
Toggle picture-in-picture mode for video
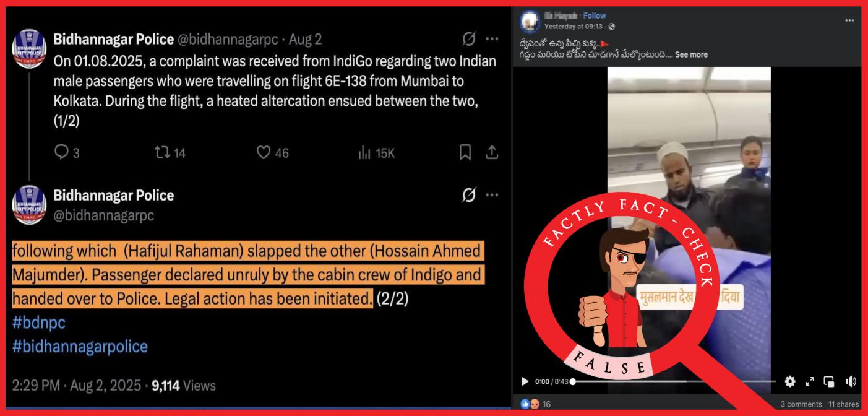pos(829,381)
